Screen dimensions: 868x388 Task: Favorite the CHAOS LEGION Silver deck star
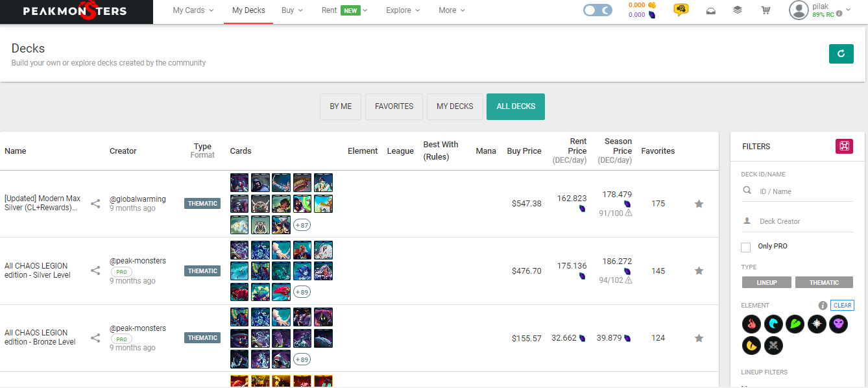pos(699,271)
